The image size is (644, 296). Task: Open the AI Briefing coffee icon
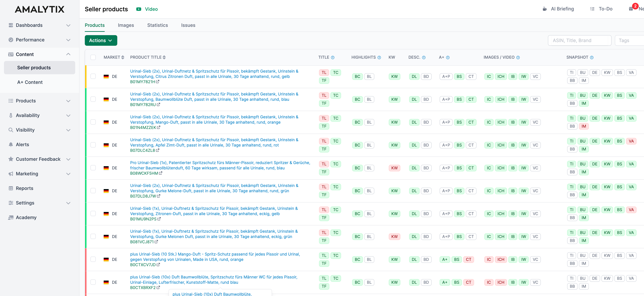point(545,9)
